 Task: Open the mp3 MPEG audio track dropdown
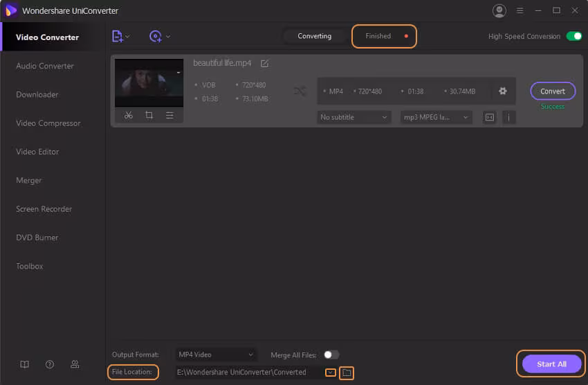pos(436,118)
